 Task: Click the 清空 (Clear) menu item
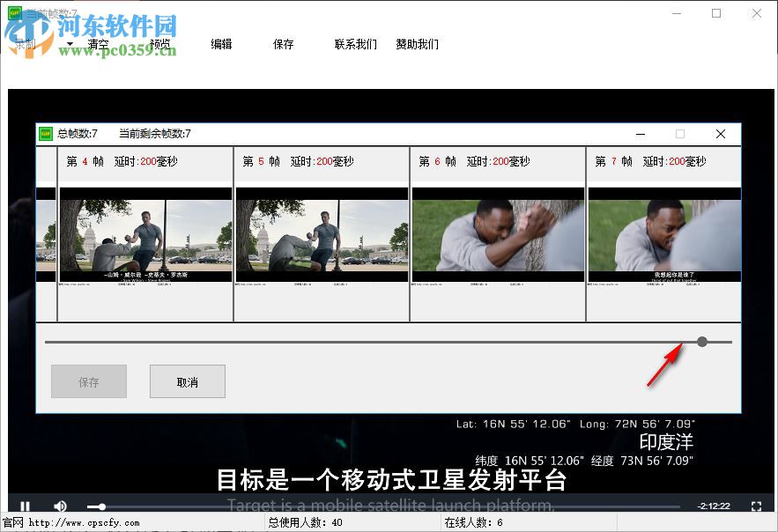pos(98,44)
